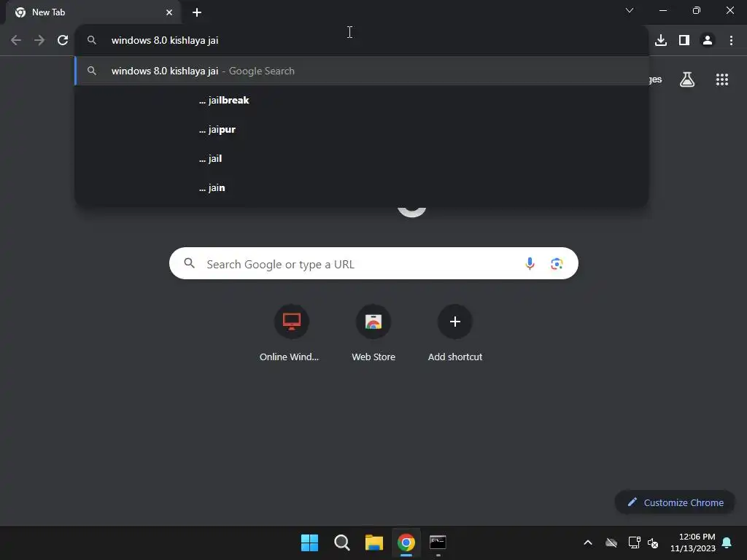Open taskbar Search icon
This screenshot has width=747, height=560.
[x=341, y=542]
